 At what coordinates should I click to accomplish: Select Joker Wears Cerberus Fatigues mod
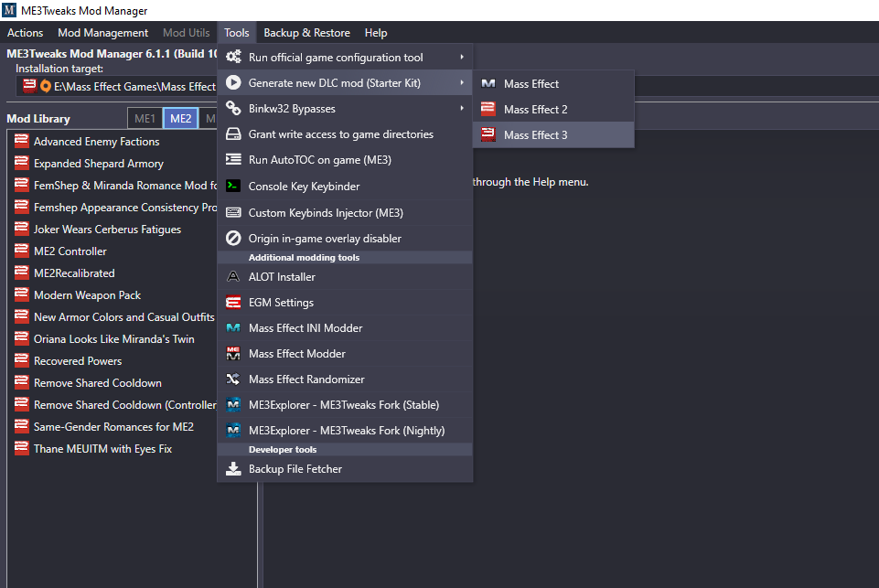(x=107, y=229)
